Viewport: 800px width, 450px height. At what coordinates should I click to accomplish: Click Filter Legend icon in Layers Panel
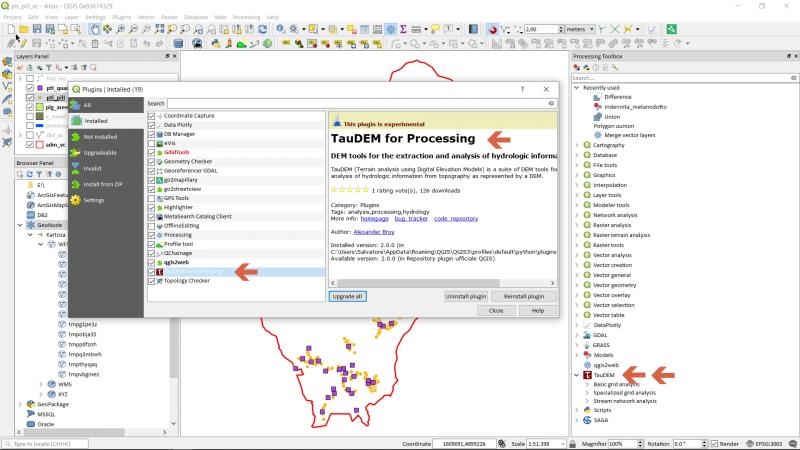[x=49, y=67]
